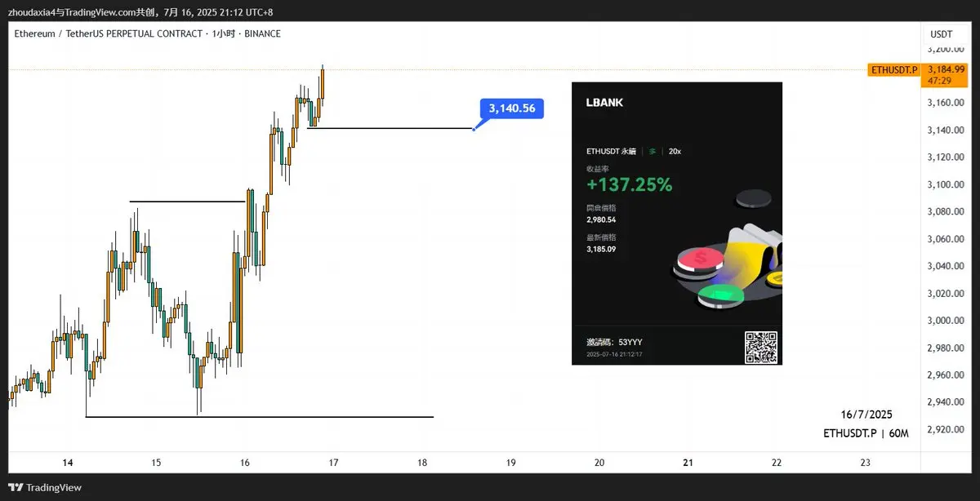Select date 21 on the time axis
The height and width of the screenshot is (501, 980).
coord(688,463)
